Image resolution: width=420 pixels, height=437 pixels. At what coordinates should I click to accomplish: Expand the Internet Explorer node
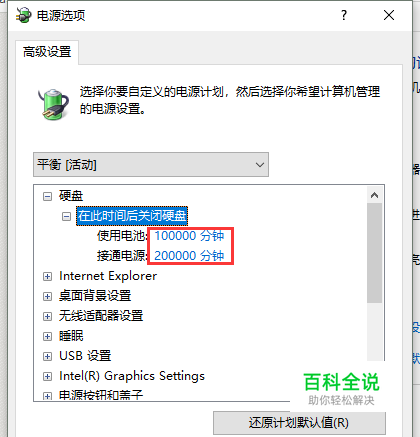[47, 276]
